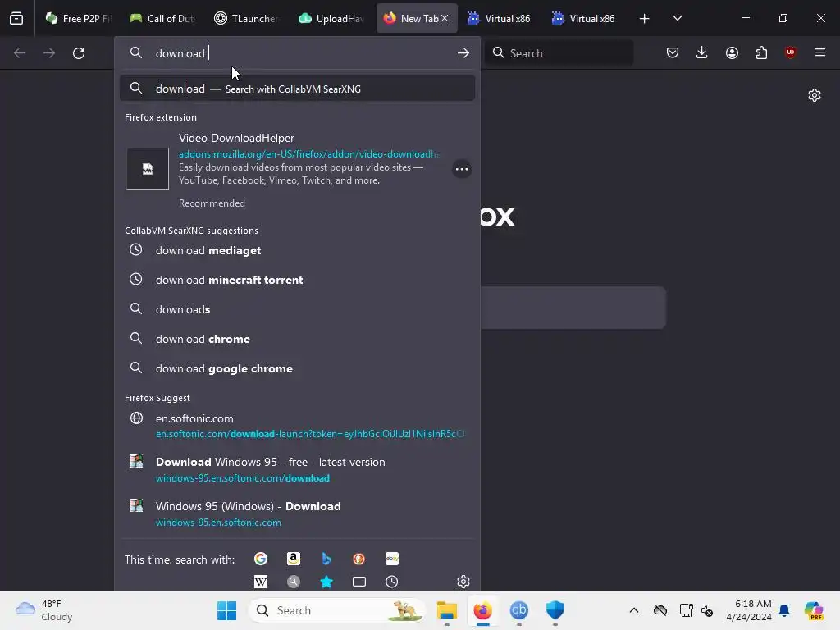Open Windows Security shield in taskbar
Viewport: 840px width, 630px height.
coord(555,610)
